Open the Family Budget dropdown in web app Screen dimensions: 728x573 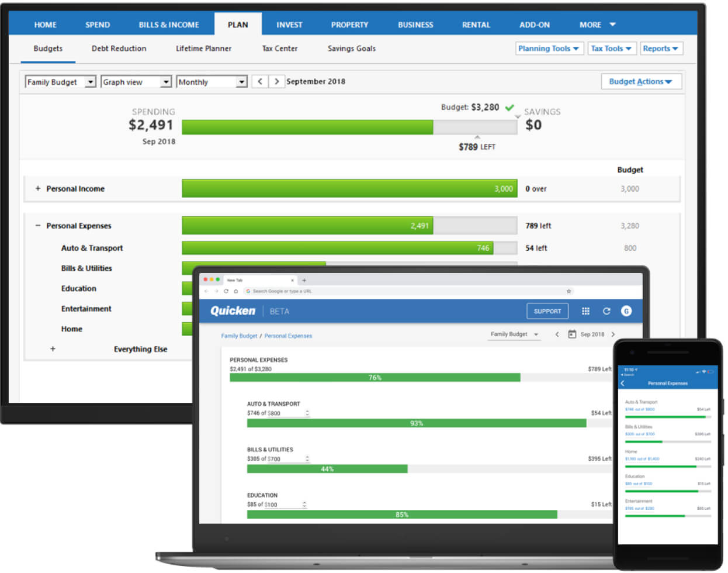(515, 334)
